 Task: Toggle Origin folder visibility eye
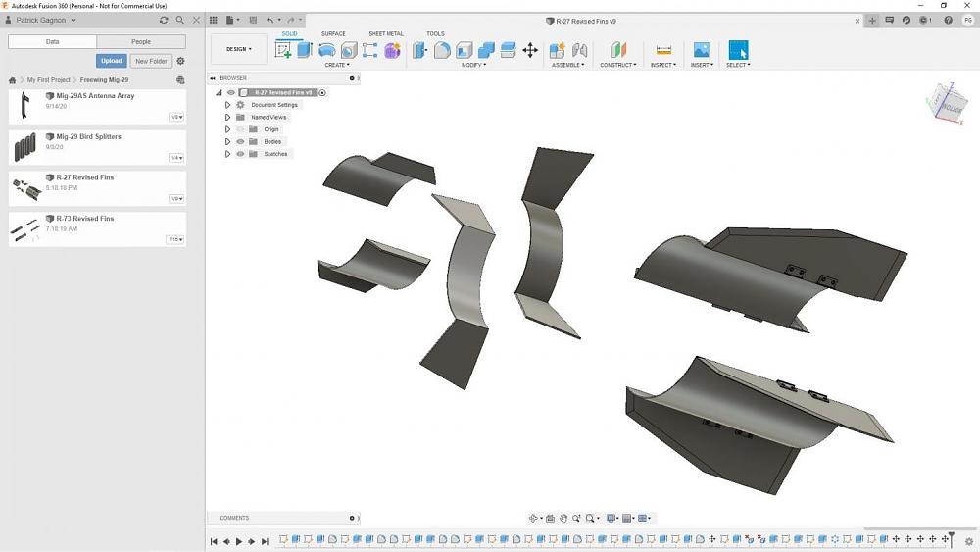[x=241, y=129]
